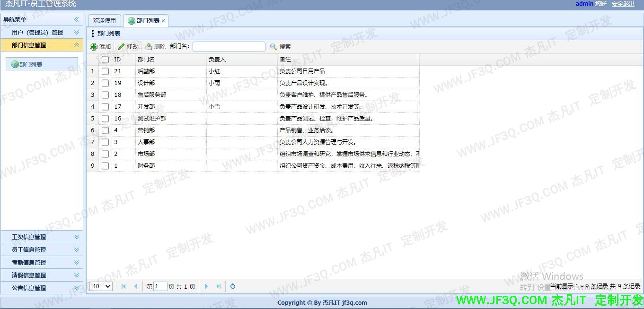Click inside the 部门名 search input field
Screen dimensions: 644x309
[229, 46]
